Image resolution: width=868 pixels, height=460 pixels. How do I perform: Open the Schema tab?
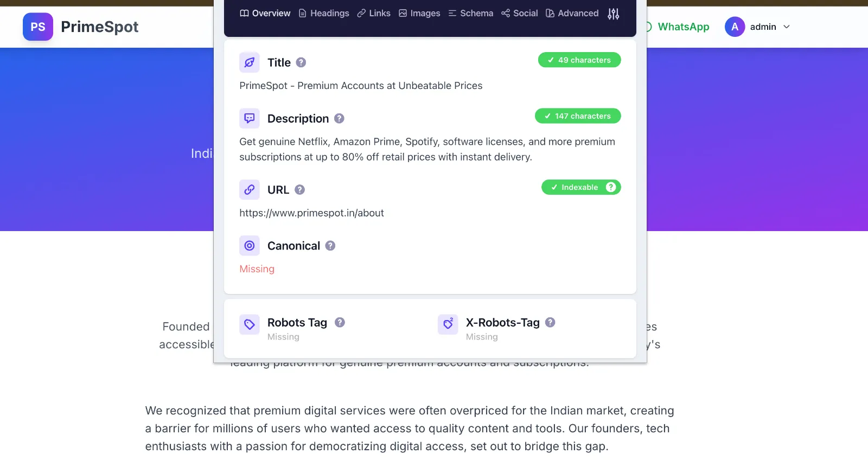tap(470, 14)
